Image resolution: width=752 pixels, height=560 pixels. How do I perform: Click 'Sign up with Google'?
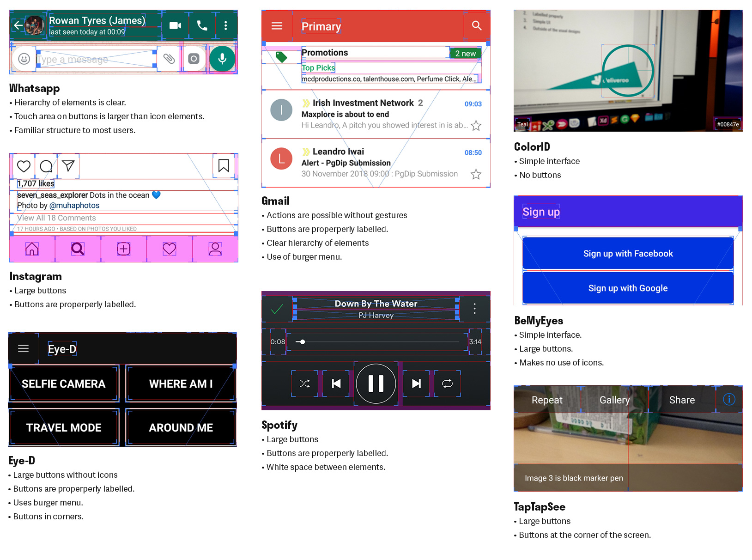click(628, 288)
